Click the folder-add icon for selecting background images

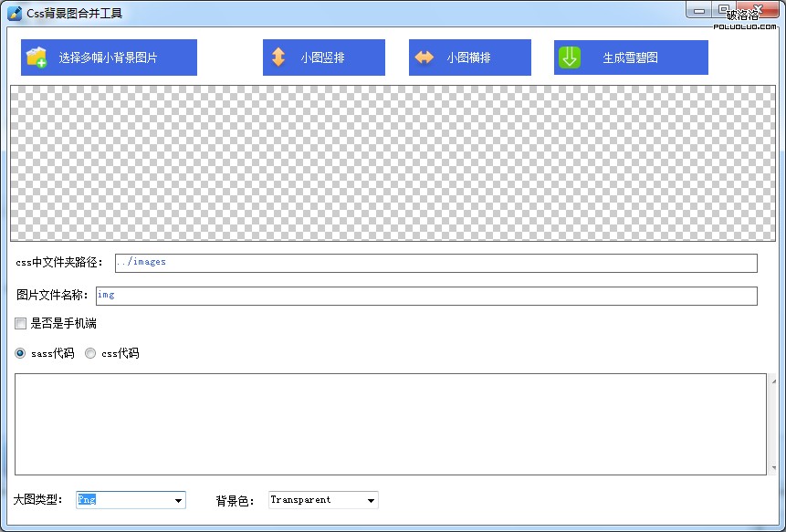(37, 57)
